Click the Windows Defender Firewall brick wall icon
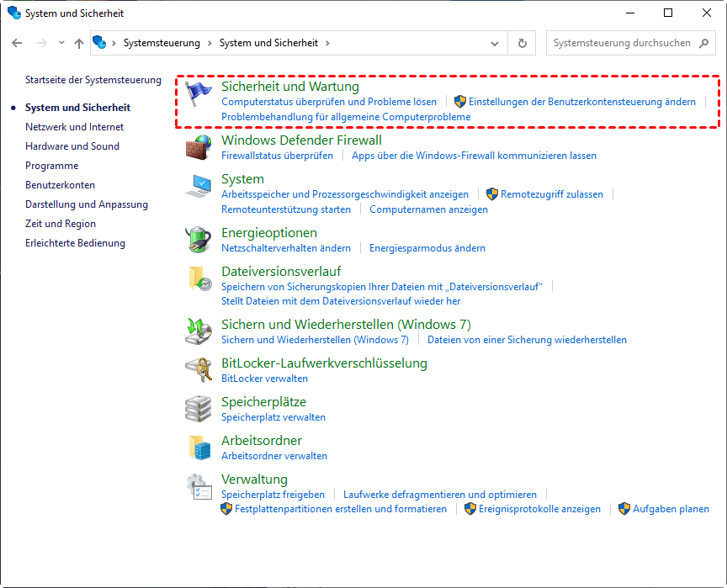The height and width of the screenshot is (588, 727). [199, 147]
